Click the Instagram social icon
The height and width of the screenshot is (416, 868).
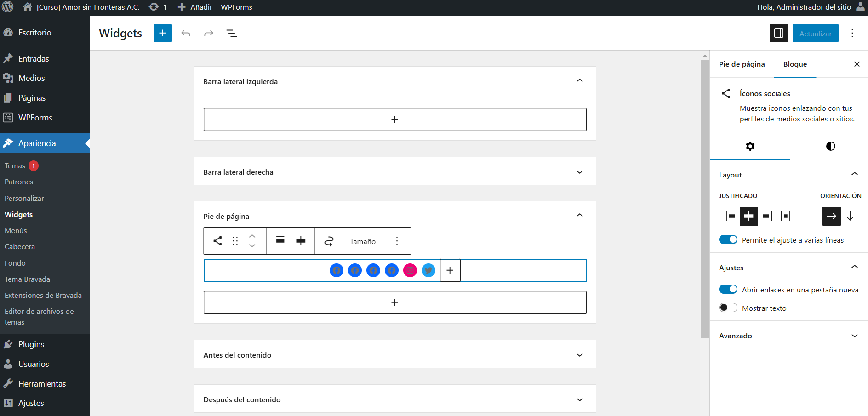410,270
